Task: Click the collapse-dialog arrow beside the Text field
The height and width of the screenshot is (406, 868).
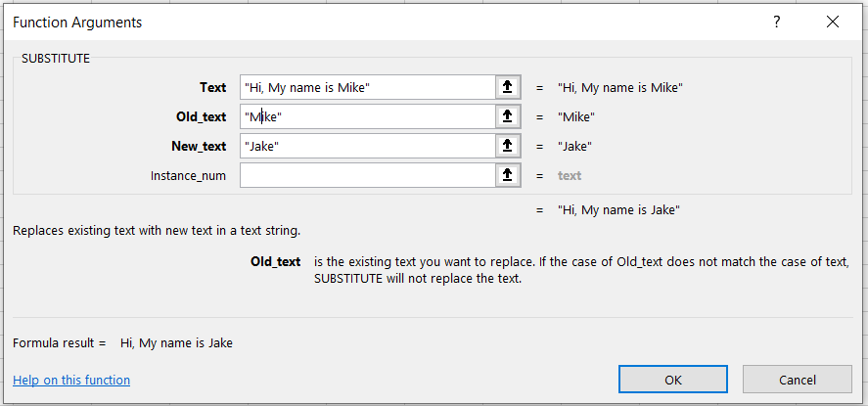Action: tap(507, 87)
